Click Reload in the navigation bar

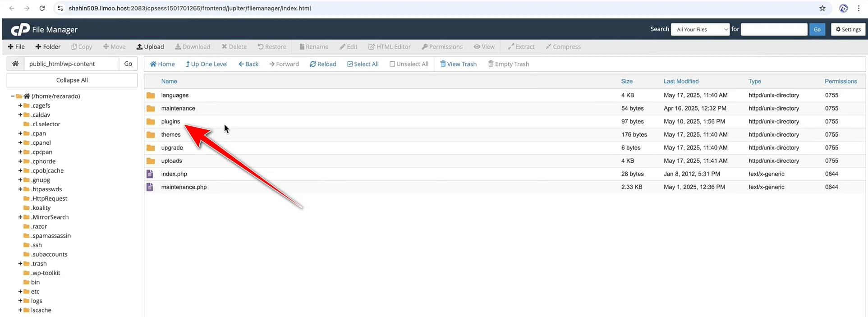coord(323,64)
